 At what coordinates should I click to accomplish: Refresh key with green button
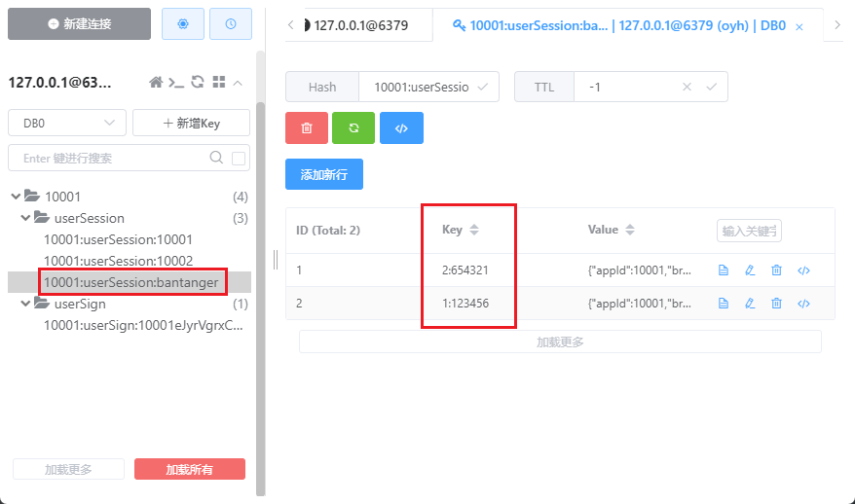(x=353, y=128)
